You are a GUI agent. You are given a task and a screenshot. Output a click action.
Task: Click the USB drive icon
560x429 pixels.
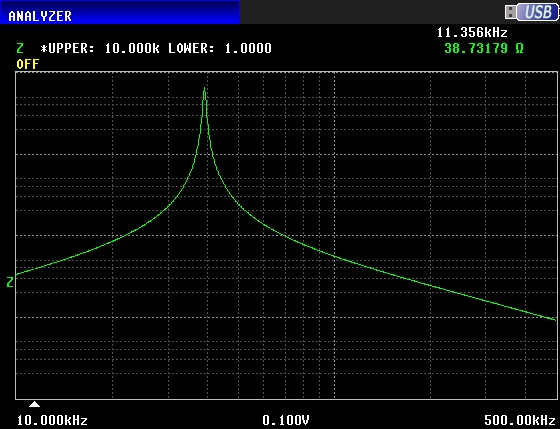pyautogui.click(x=511, y=12)
